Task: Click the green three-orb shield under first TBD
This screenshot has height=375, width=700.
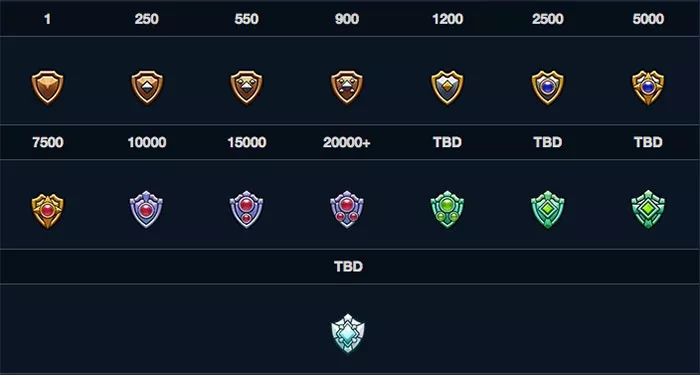Action: click(x=447, y=210)
